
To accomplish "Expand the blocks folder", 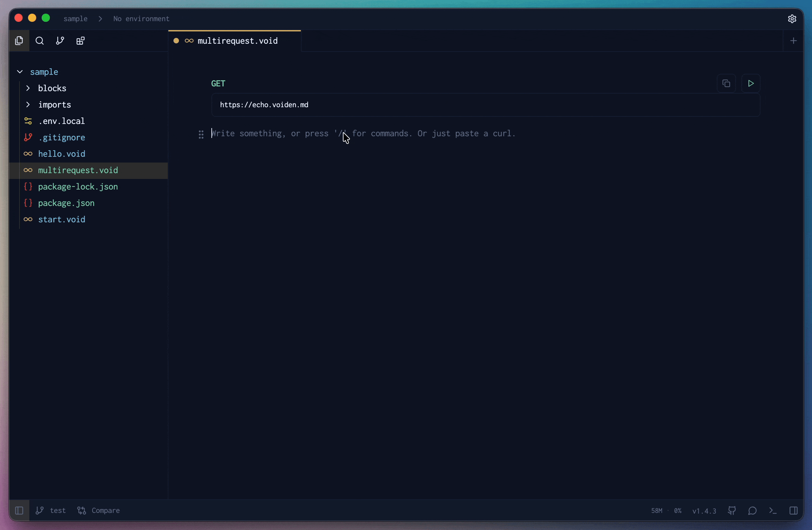I will click(28, 88).
